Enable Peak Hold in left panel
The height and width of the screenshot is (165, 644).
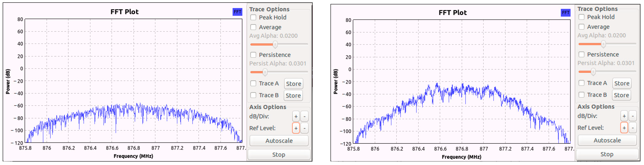pyautogui.click(x=253, y=17)
